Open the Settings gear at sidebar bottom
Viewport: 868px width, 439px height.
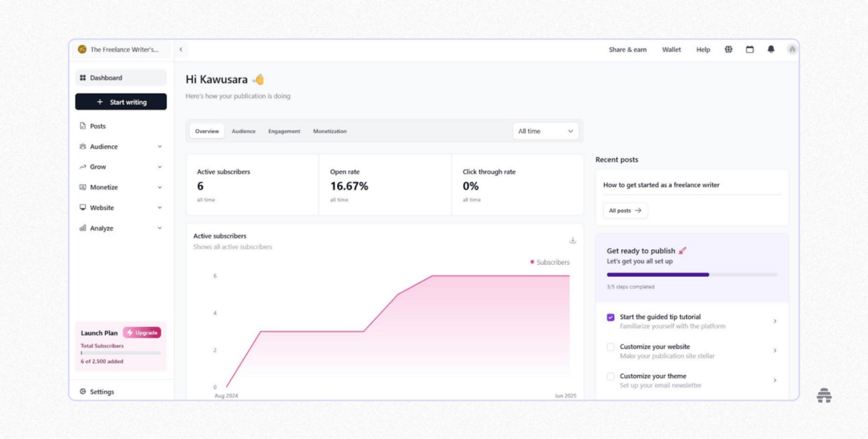[82, 391]
